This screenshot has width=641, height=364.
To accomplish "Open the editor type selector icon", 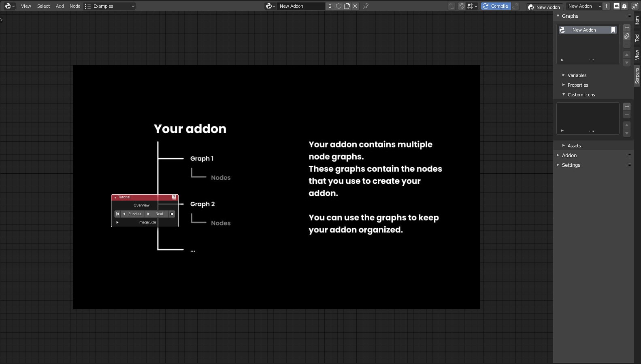I will [x=10, y=6].
